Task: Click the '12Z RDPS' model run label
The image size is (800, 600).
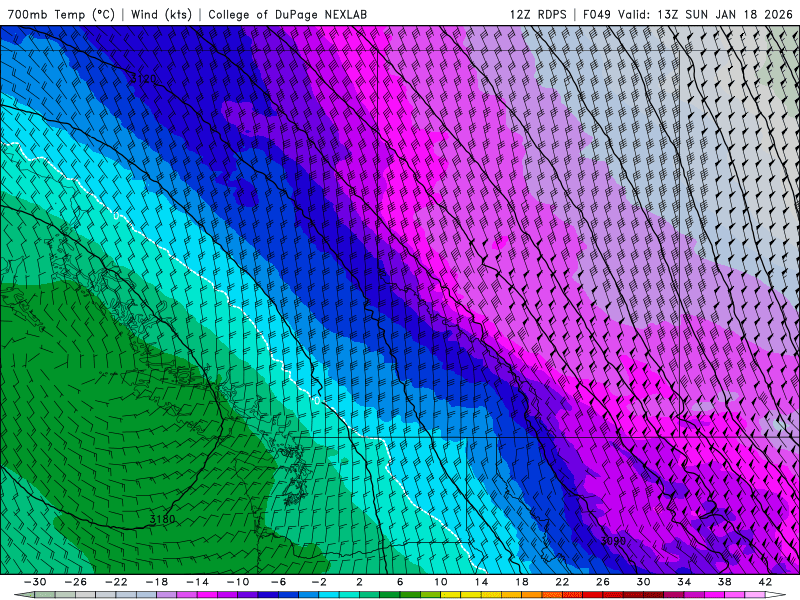Action: 538,14
